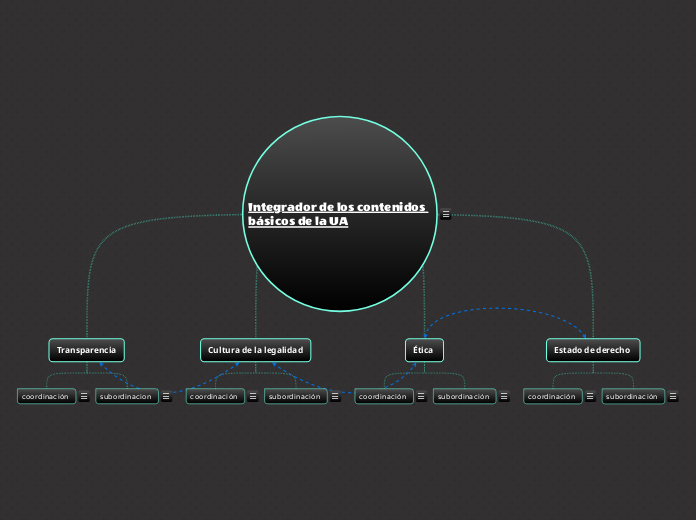Click subordinación subtopic under Estado de derecho

pyautogui.click(x=633, y=396)
